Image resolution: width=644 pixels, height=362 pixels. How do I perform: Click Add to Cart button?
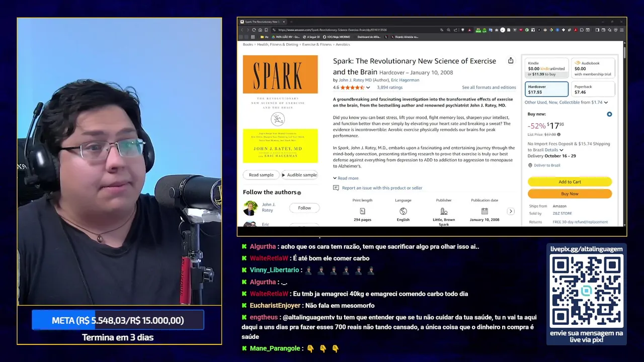pyautogui.click(x=570, y=182)
